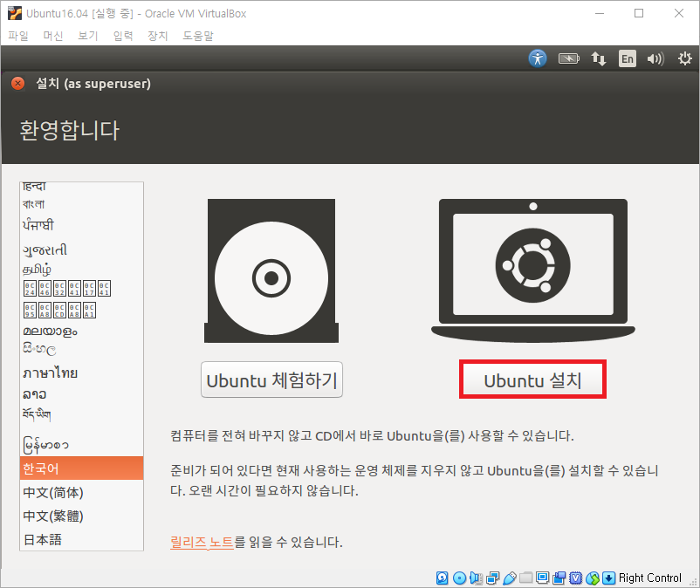The height and width of the screenshot is (588, 700).
Task: Select the Burmese language entry
Action: [81, 444]
